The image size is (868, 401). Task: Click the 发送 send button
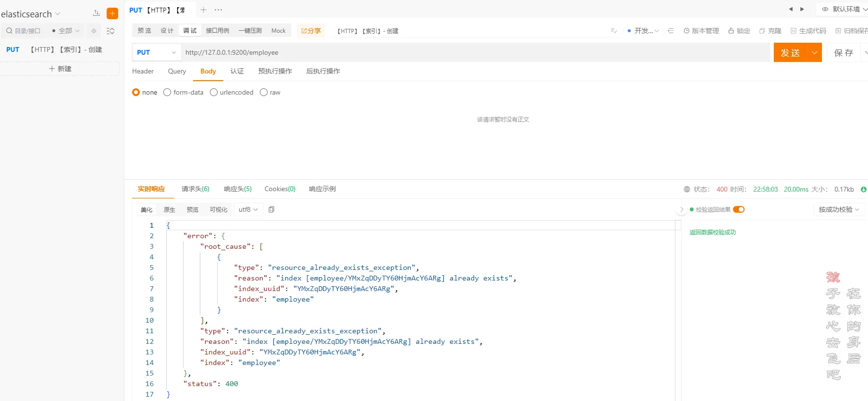click(790, 52)
